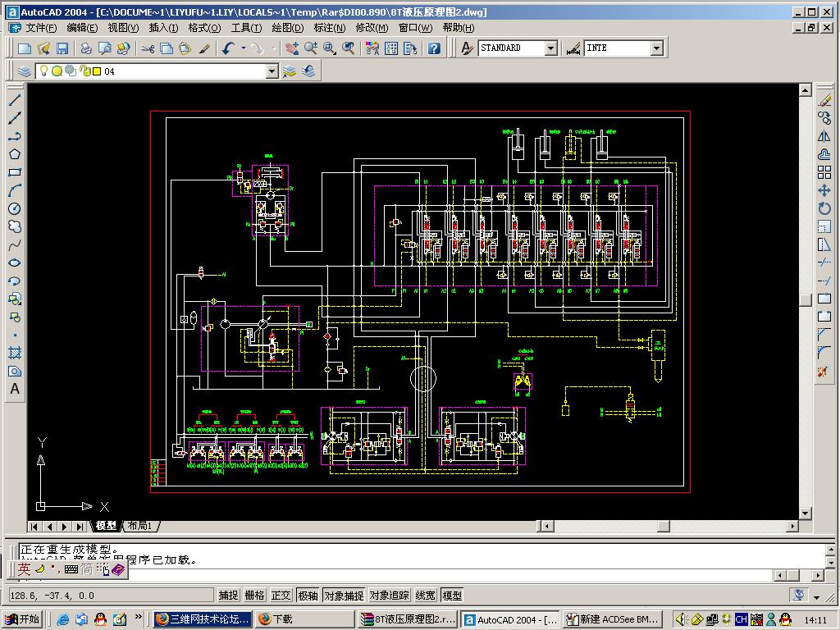Select the Multiline Text tool
The image size is (840, 630).
click(15, 389)
